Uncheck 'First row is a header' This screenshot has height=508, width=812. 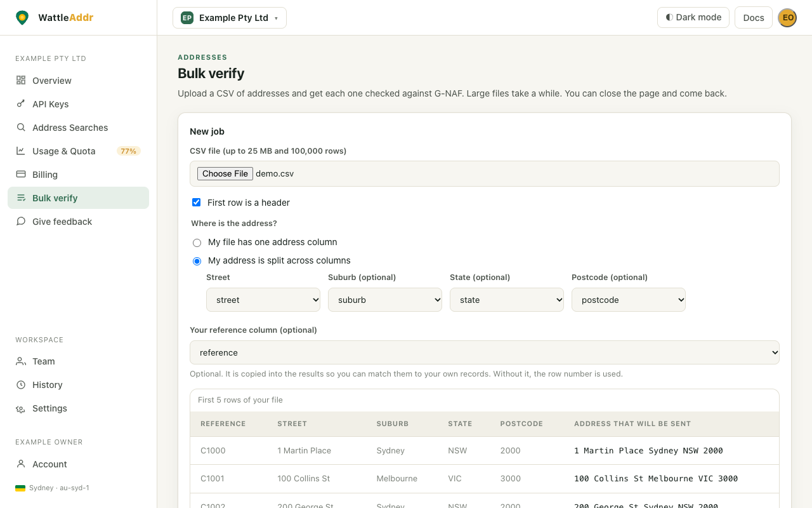[x=197, y=203]
